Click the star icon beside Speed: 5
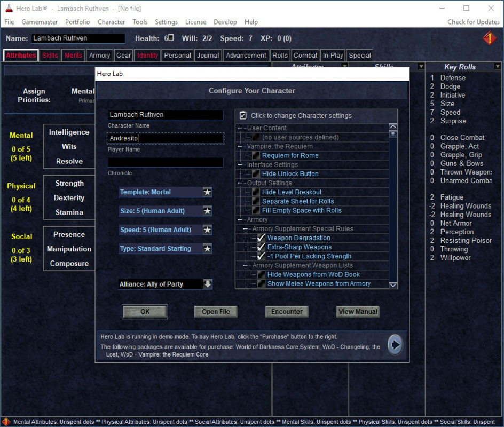 coord(207,230)
